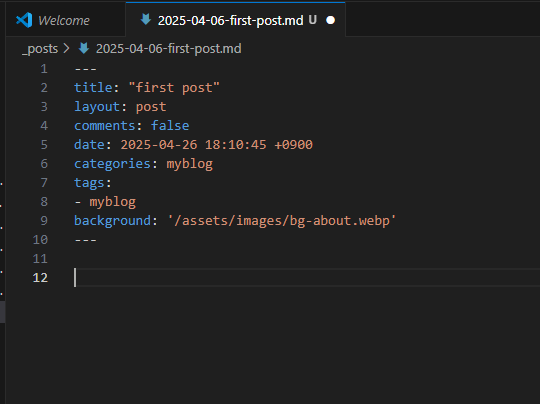Open the breadcrumb file name 2025-04-06-first-post.md
This screenshot has width=540, height=404.
[x=168, y=49]
